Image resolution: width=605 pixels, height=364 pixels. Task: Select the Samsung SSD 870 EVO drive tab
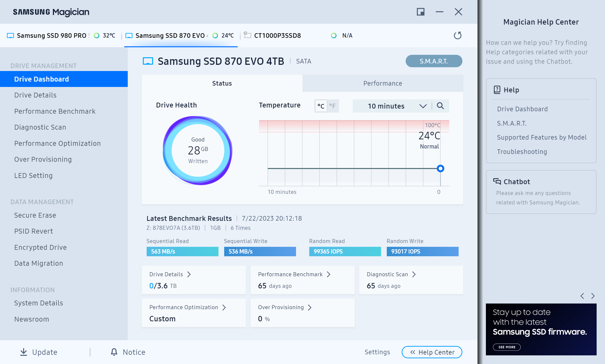tap(181, 36)
